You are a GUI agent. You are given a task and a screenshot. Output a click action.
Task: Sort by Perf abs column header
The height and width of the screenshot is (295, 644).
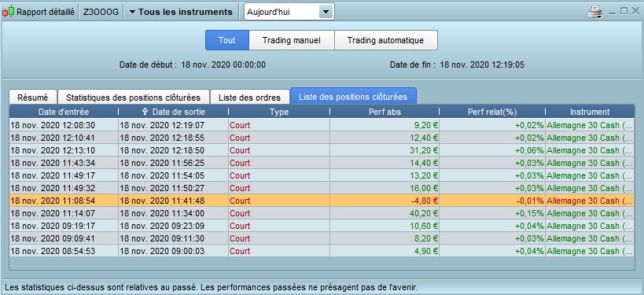[385, 112]
